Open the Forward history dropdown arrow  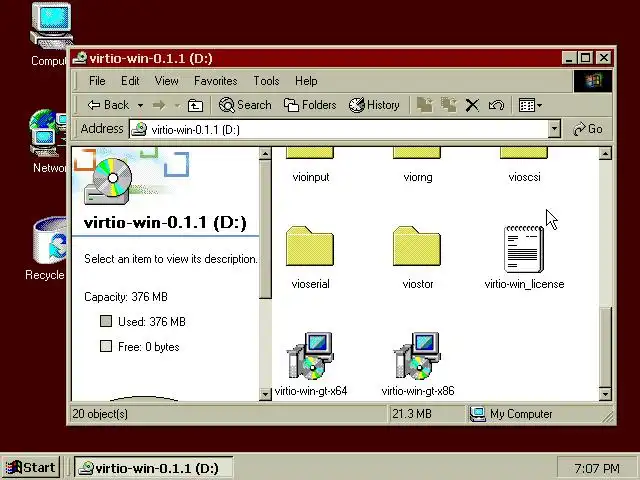click(177, 106)
